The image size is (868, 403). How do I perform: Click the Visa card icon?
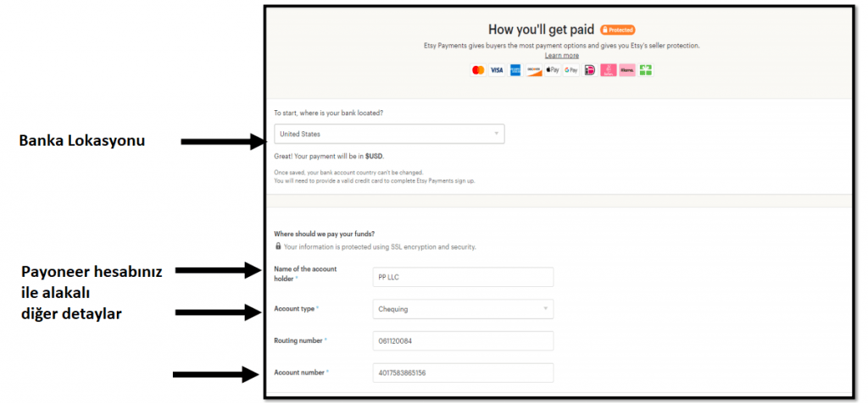click(497, 70)
